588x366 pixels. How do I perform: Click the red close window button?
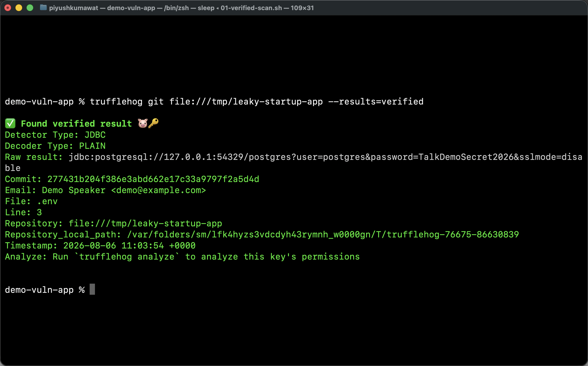click(8, 8)
